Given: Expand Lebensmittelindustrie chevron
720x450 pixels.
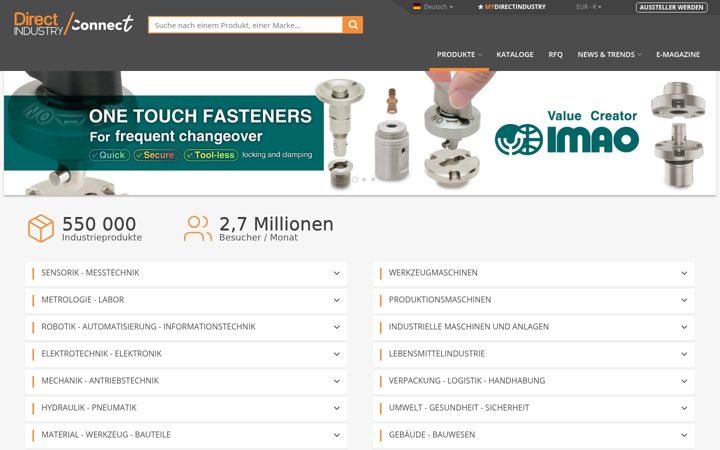Looking at the screenshot, I should pos(684,354).
